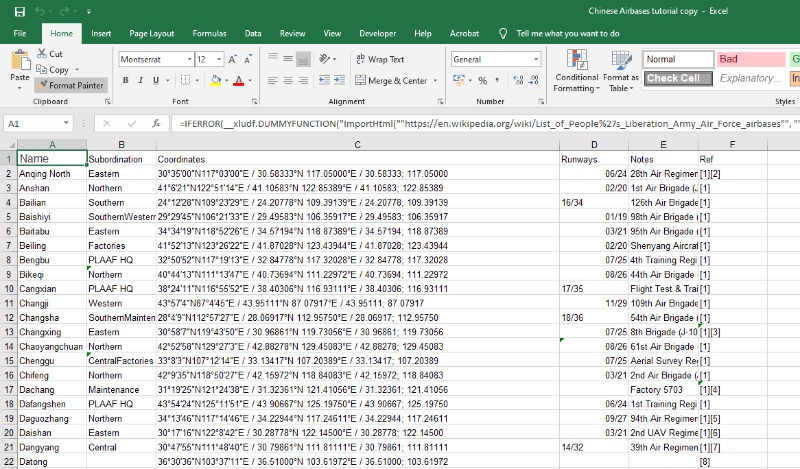
Task: Align text left
Action: [x=273, y=80]
